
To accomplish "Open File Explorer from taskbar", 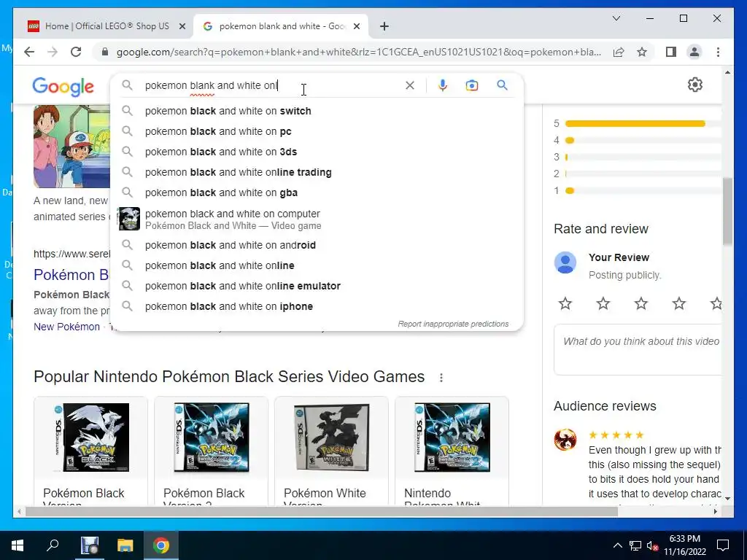I will [x=125, y=545].
